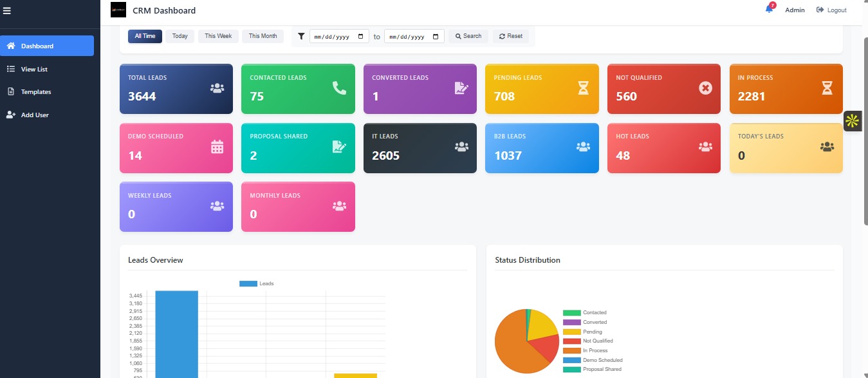Screen dimensions: 868x378
Task: Toggle the Leads legend swatch in bar chart
Action: [248, 283]
